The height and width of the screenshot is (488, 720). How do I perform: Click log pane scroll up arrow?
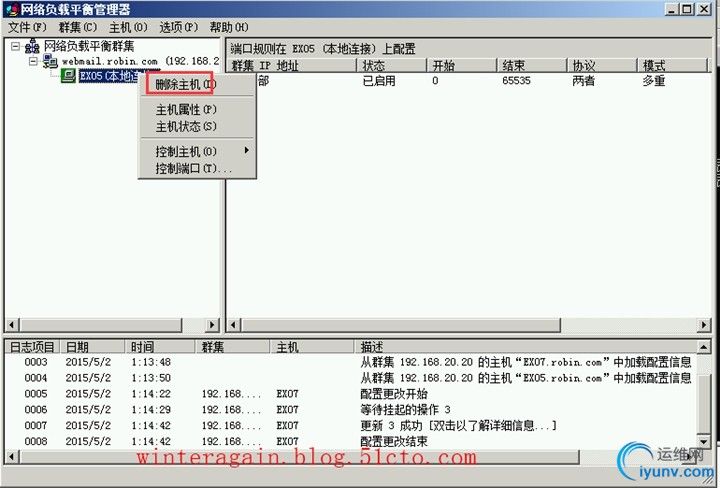tap(704, 347)
